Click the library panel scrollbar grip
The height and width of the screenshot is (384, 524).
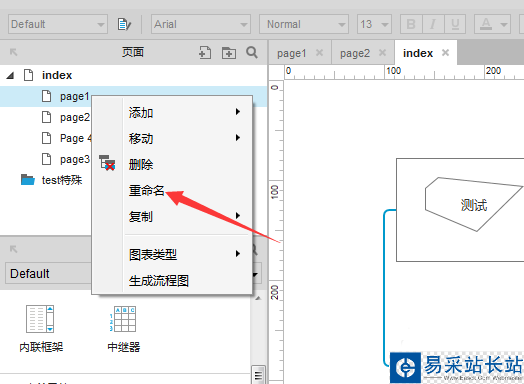coord(258,375)
